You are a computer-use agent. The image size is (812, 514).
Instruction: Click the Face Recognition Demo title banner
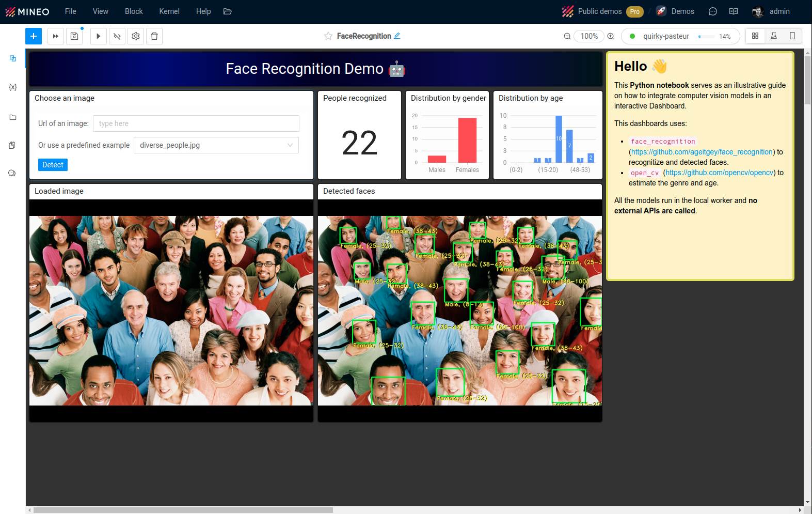pyautogui.click(x=316, y=69)
